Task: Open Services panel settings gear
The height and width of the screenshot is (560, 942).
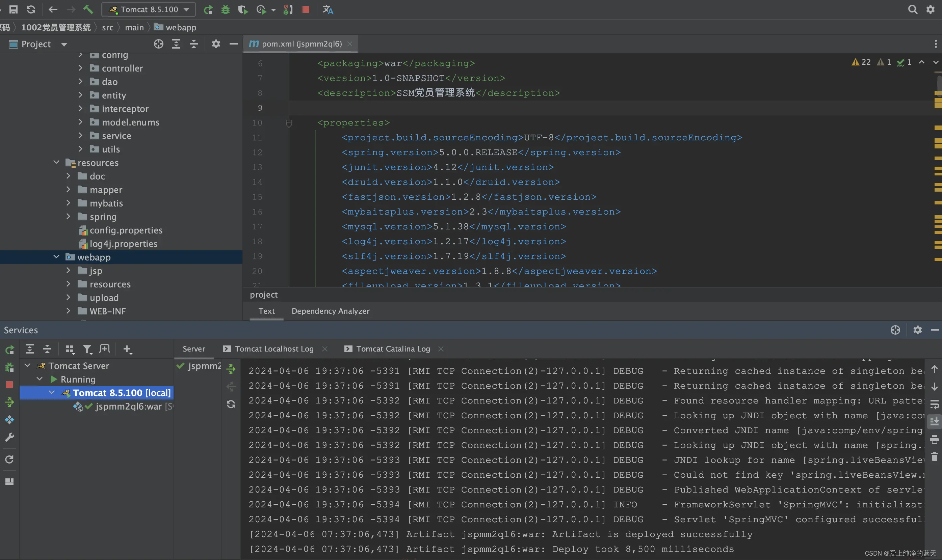Action: tap(917, 330)
